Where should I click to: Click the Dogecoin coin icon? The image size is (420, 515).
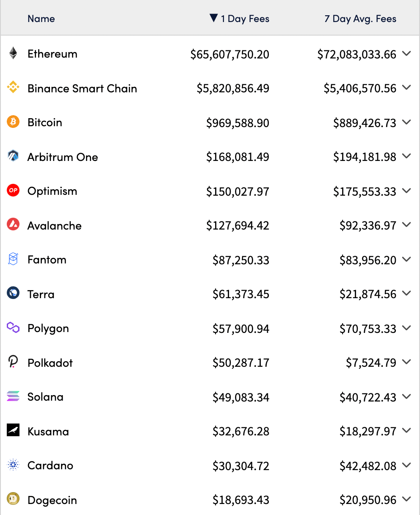13,500
